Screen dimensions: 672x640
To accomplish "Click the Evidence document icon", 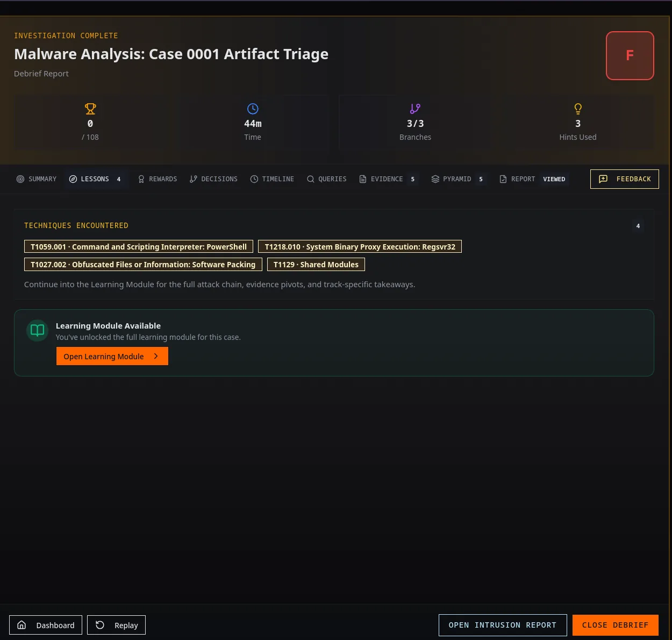I will pyautogui.click(x=363, y=179).
